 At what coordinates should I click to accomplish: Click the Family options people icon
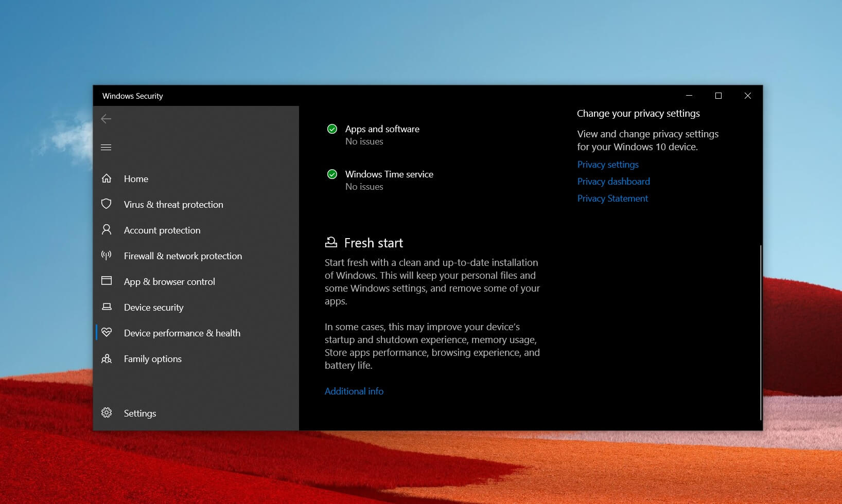click(x=107, y=358)
